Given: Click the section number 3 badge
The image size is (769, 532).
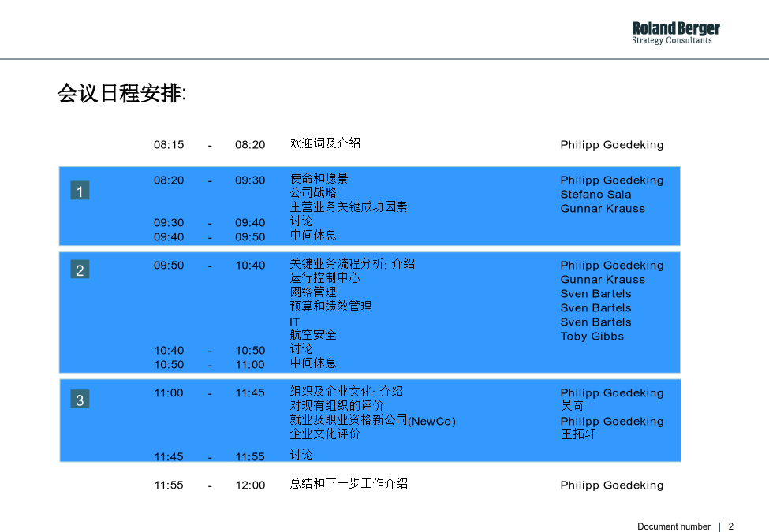Looking at the screenshot, I should 80,400.
